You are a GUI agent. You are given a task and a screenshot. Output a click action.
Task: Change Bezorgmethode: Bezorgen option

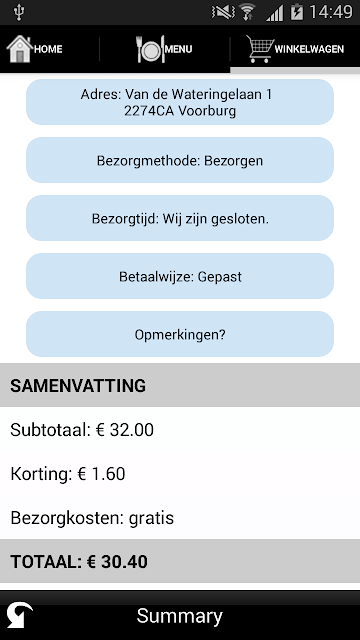(x=180, y=160)
